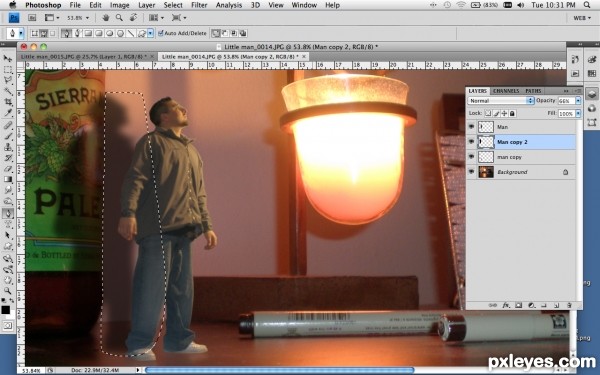This screenshot has width=600, height=375.
Task: Open the Analysis menu
Action: [x=229, y=5]
